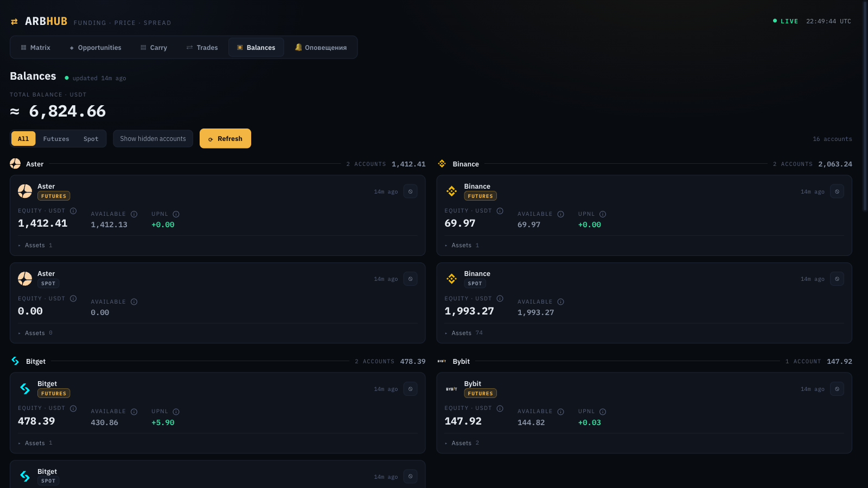The height and width of the screenshot is (488, 868).
Task: Open Available info icon on Aster Futures
Action: 134,214
